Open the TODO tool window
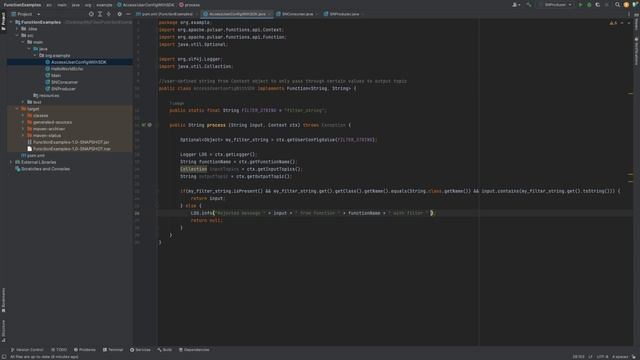Image resolution: width=640 pixels, height=360 pixels. [59, 350]
